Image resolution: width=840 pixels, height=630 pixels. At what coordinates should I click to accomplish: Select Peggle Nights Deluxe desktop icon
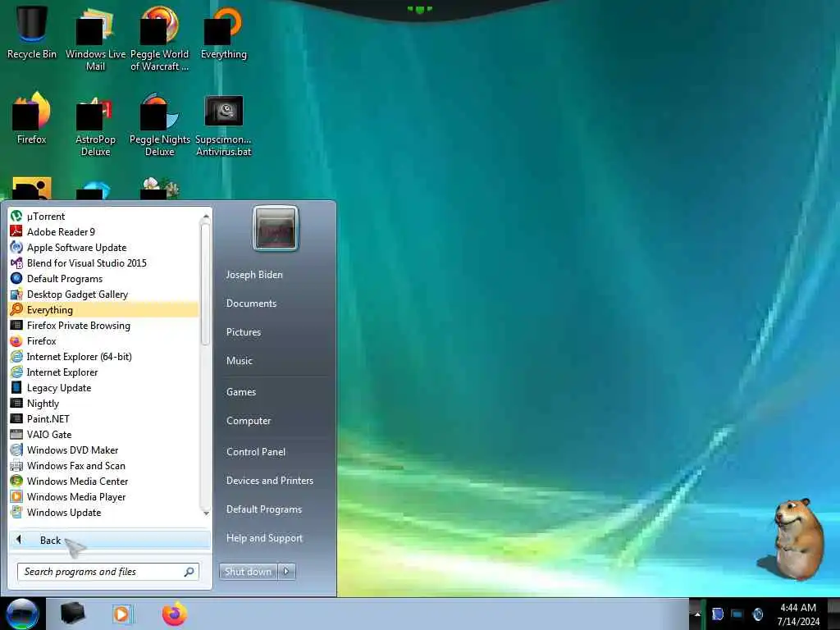pyautogui.click(x=160, y=125)
